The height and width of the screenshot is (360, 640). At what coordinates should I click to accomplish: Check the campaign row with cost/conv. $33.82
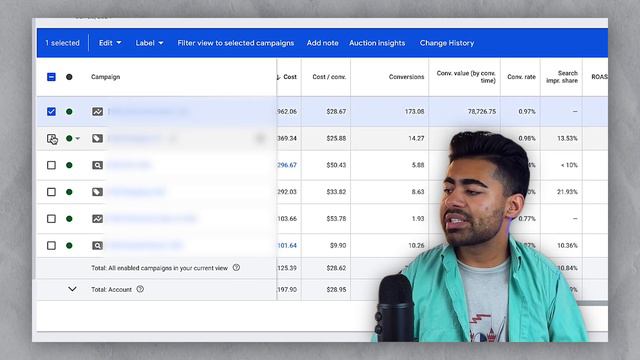click(51, 192)
